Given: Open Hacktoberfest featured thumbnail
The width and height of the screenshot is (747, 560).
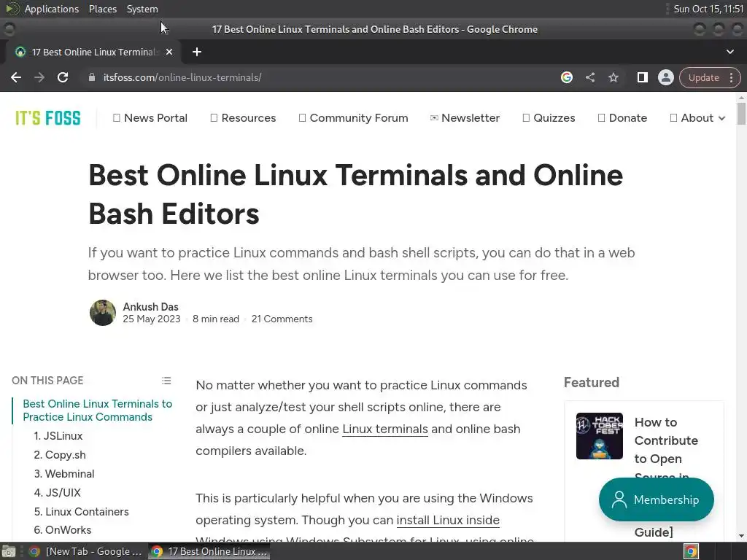Looking at the screenshot, I should click(x=600, y=436).
